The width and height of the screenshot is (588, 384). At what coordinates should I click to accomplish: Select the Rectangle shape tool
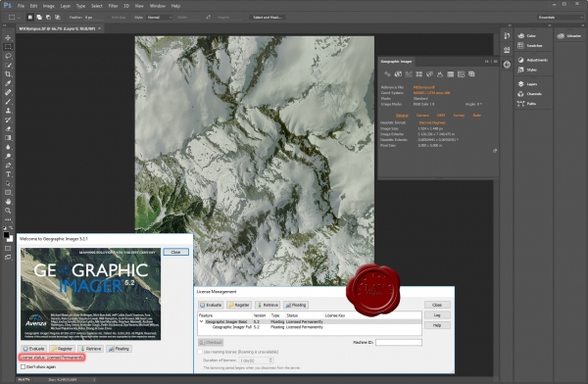(x=8, y=192)
